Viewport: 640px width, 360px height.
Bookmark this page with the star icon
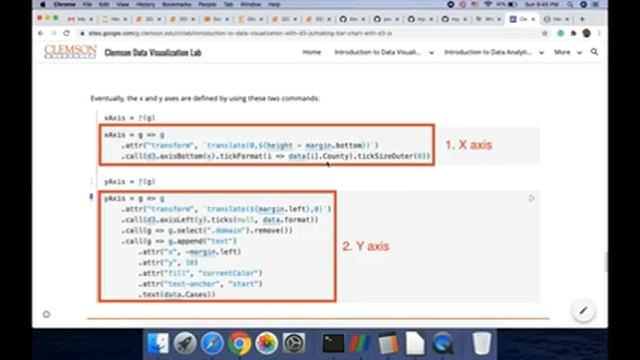click(x=544, y=33)
